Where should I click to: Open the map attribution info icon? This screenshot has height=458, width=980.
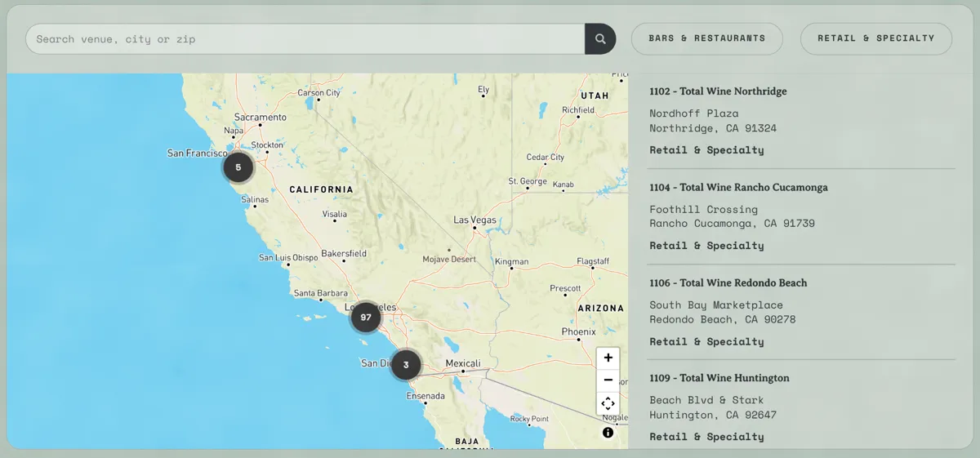(608, 433)
